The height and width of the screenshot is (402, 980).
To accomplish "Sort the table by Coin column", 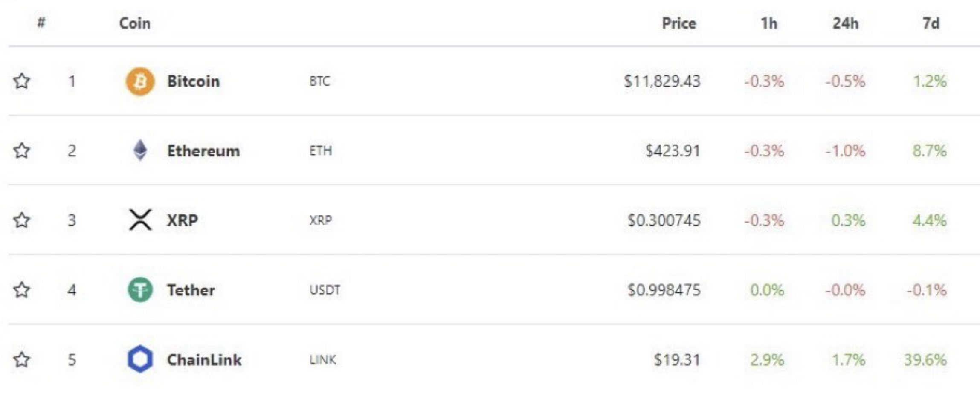I will (x=135, y=23).
